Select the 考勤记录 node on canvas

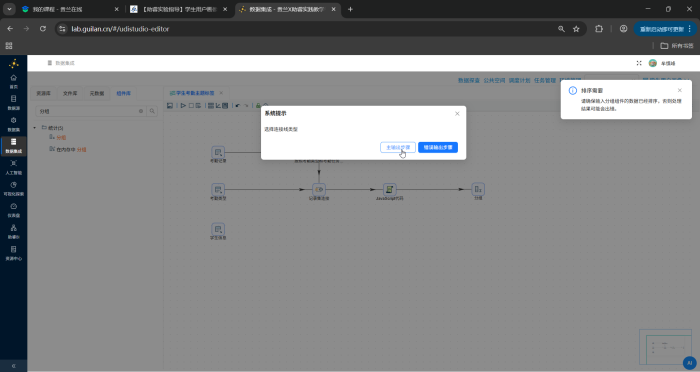(218, 152)
